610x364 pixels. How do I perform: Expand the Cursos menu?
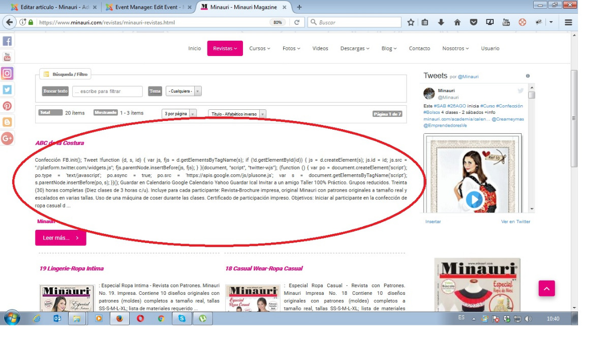coord(259,48)
